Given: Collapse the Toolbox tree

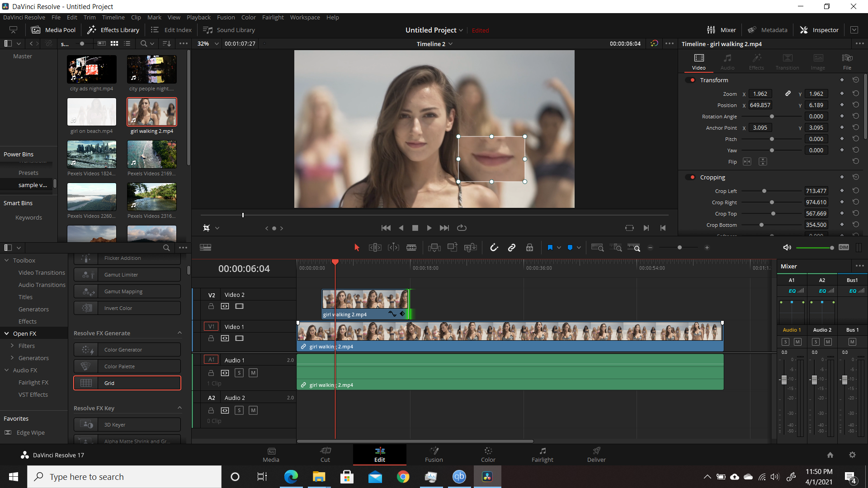Looking at the screenshot, I should click(x=7, y=260).
